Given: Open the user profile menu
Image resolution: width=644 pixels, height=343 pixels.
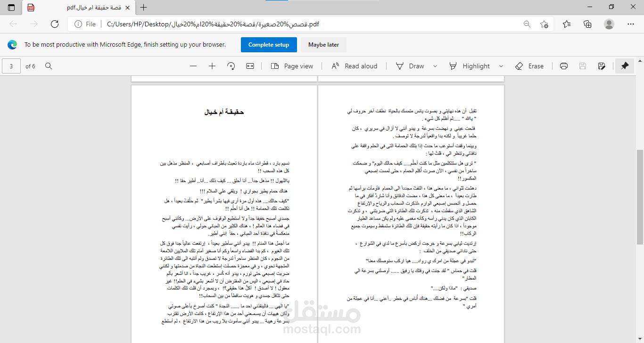Looking at the screenshot, I should pyautogui.click(x=609, y=24).
